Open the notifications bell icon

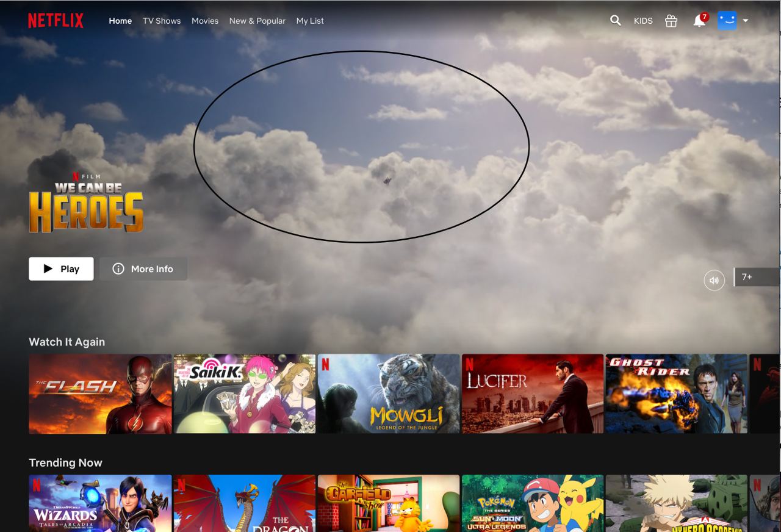click(x=700, y=20)
